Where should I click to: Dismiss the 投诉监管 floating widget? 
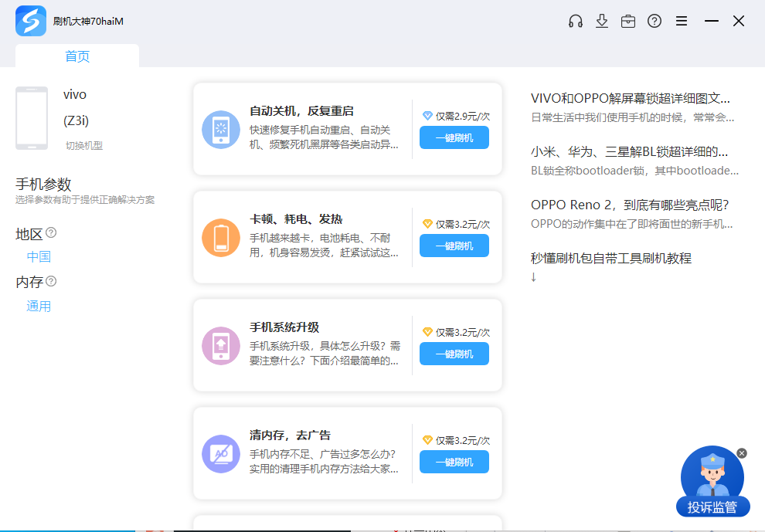tap(742, 453)
